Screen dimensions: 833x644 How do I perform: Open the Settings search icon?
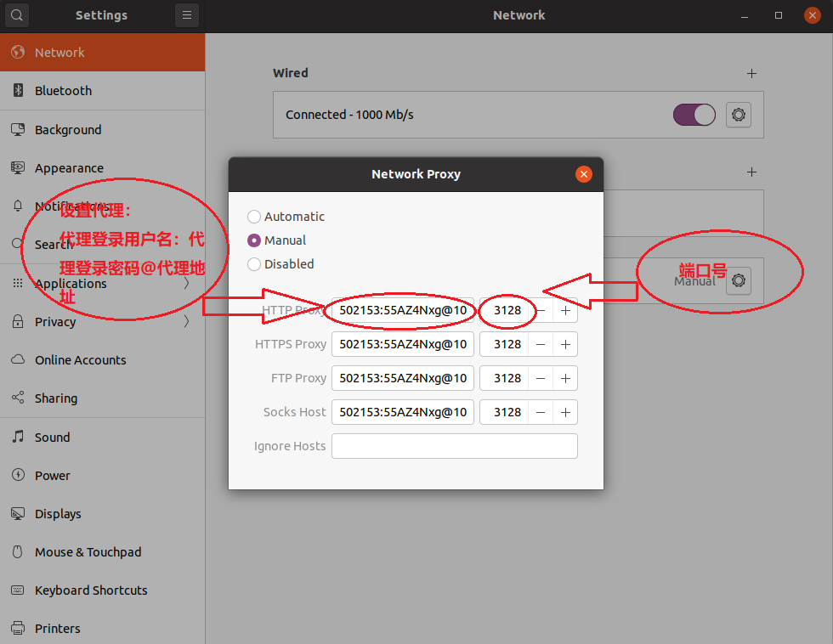click(x=17, y=14)
